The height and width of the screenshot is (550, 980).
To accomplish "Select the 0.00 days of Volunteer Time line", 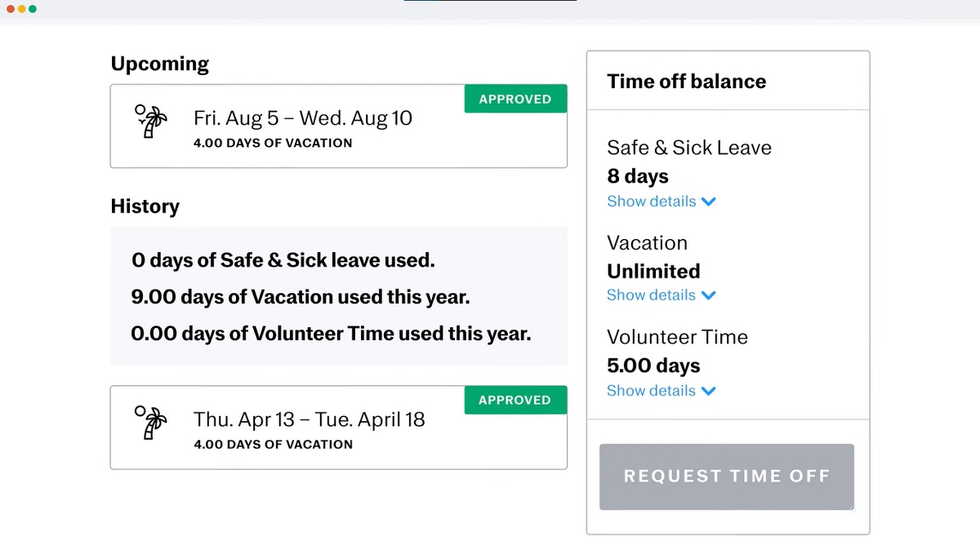I will tap(331, 334).
